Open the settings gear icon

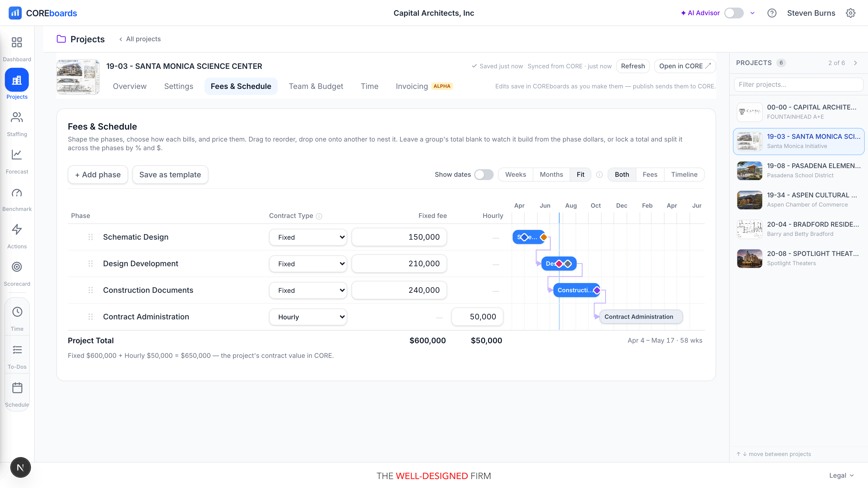850,13
